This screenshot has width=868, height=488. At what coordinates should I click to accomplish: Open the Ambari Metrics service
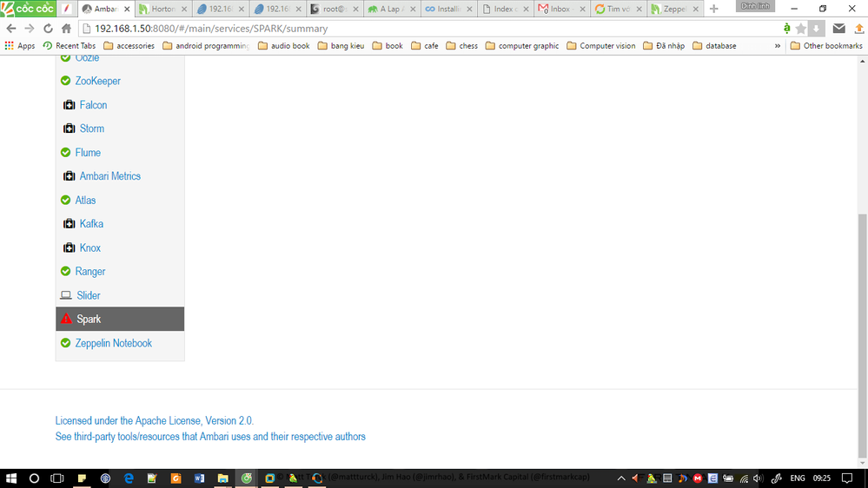coord(110,176)
